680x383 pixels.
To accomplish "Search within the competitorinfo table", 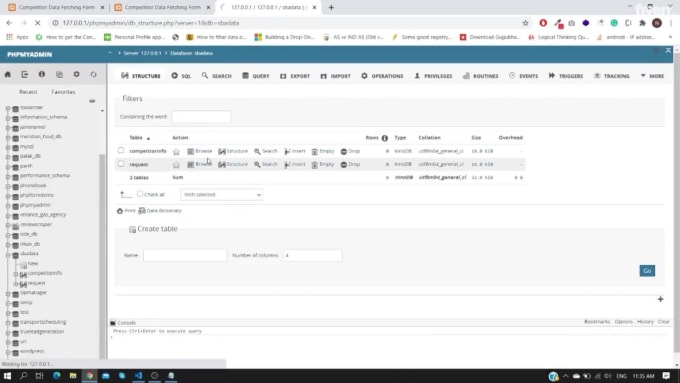I will 265,151.
